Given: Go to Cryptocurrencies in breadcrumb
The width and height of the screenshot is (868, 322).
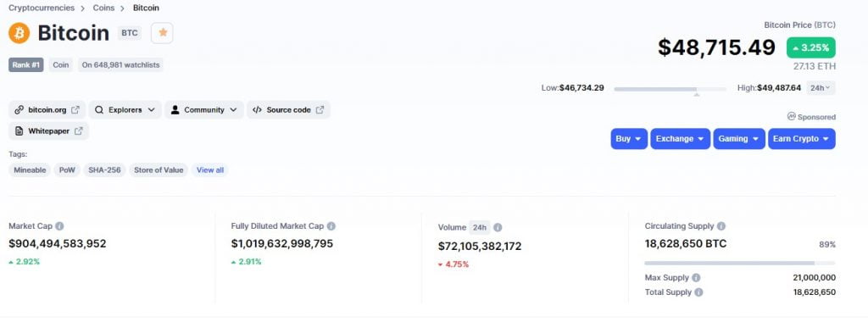Looking at the screenshot, I should click(42, 8).
